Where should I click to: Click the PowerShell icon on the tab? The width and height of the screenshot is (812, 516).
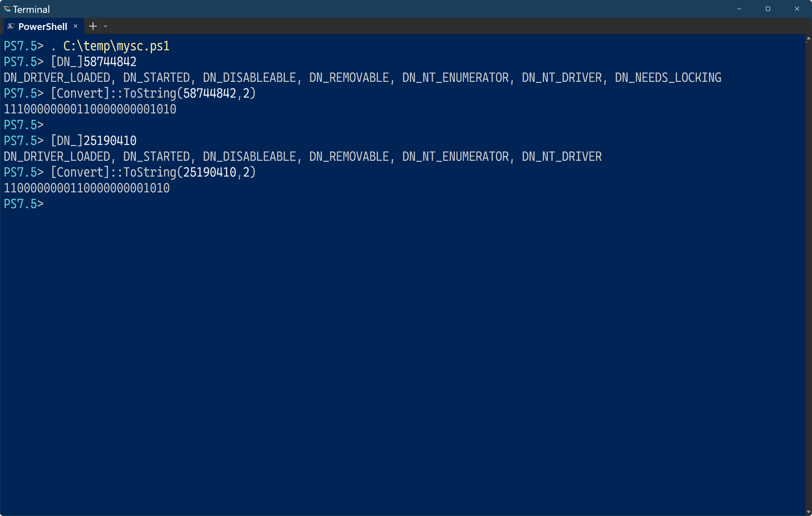pos(11,26)
